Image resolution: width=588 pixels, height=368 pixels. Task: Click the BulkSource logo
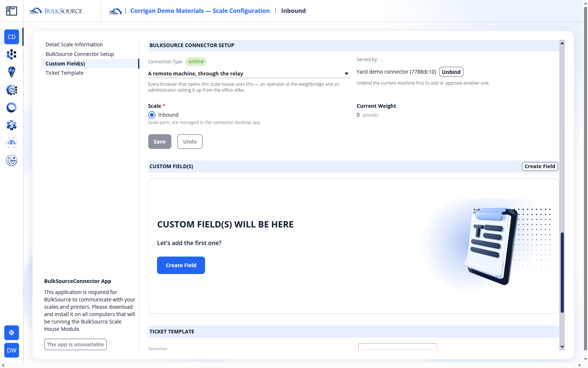[x=56, y=11]
